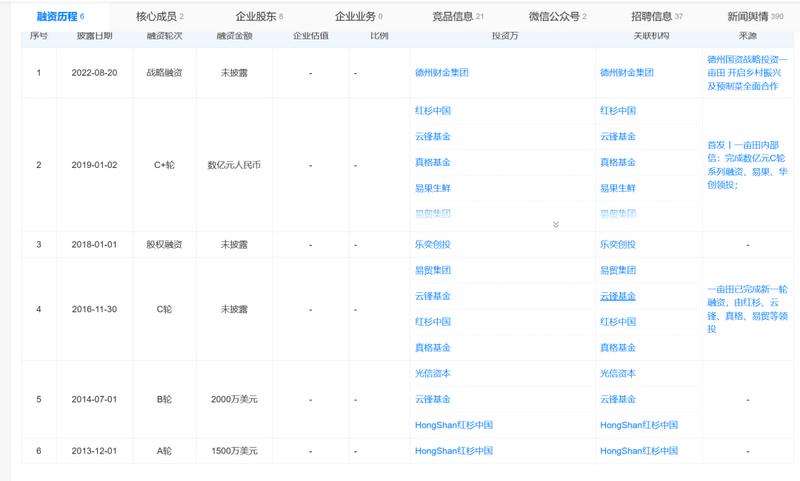This screenshot has height=481, width=800.
Task: Open 云锋基金 investor link in the C+轮 row
Action: coord(433,136)
